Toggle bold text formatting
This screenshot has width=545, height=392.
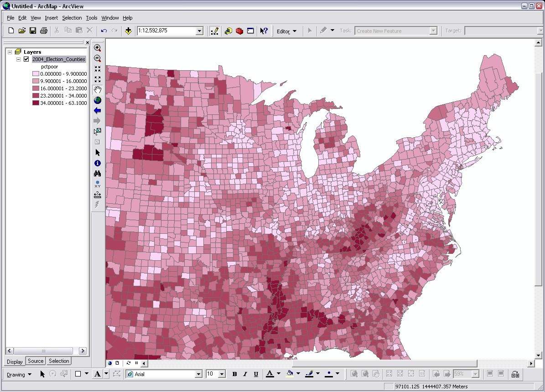234,374
